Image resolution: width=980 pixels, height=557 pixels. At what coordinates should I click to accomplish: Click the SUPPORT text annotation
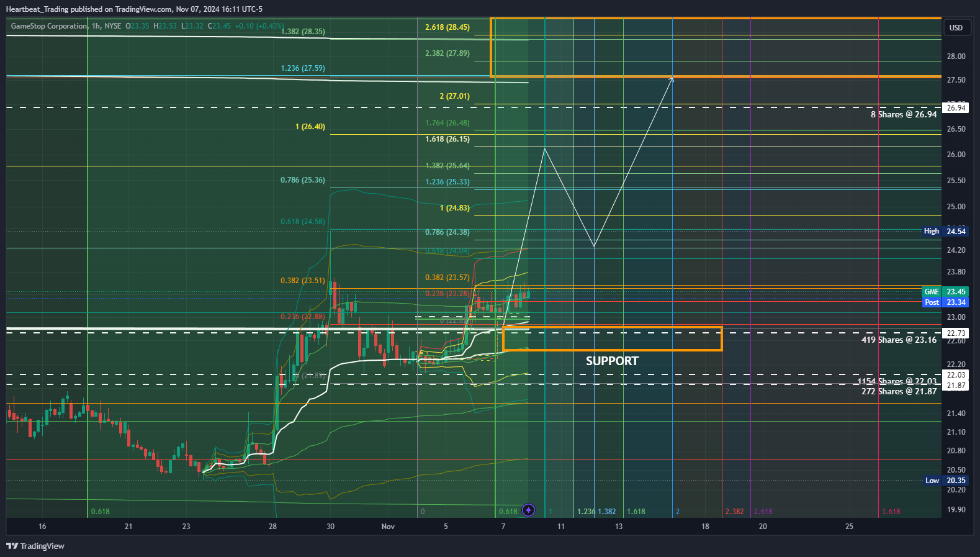pos(612,361)
